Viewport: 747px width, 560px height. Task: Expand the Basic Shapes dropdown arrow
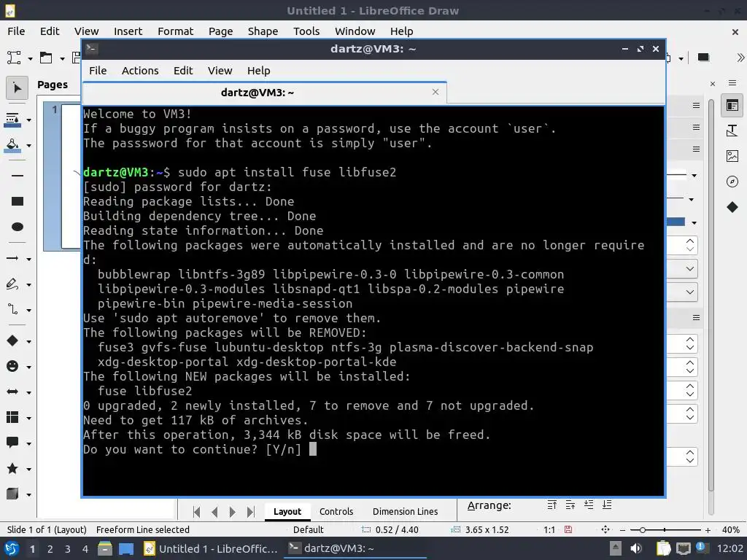coord(28,341)
